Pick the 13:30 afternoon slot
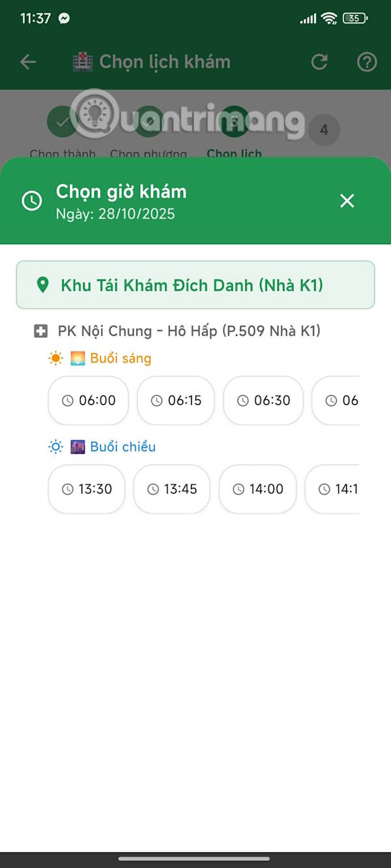 (x=87, y=489)
